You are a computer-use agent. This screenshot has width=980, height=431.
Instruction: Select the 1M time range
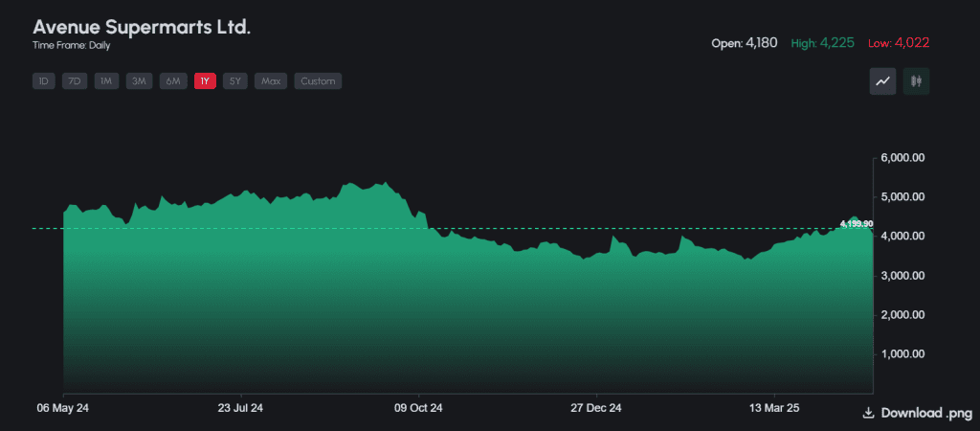point(106,81)
